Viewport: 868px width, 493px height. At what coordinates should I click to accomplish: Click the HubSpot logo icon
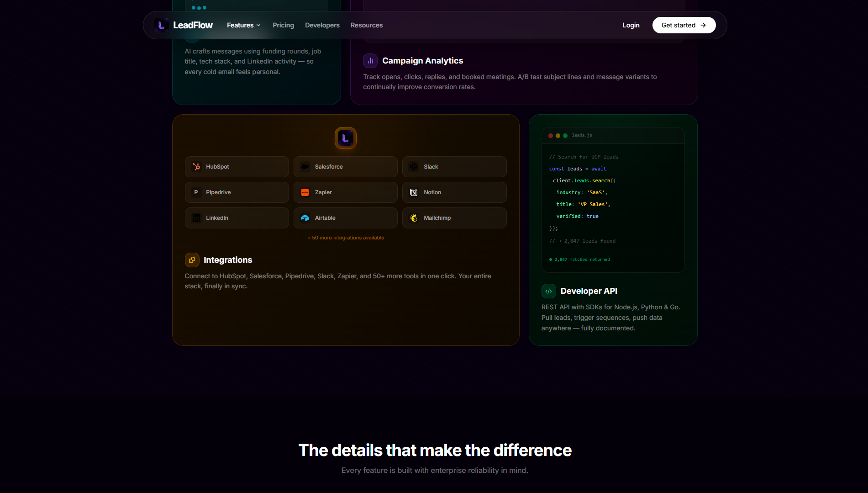coord(196,167)
